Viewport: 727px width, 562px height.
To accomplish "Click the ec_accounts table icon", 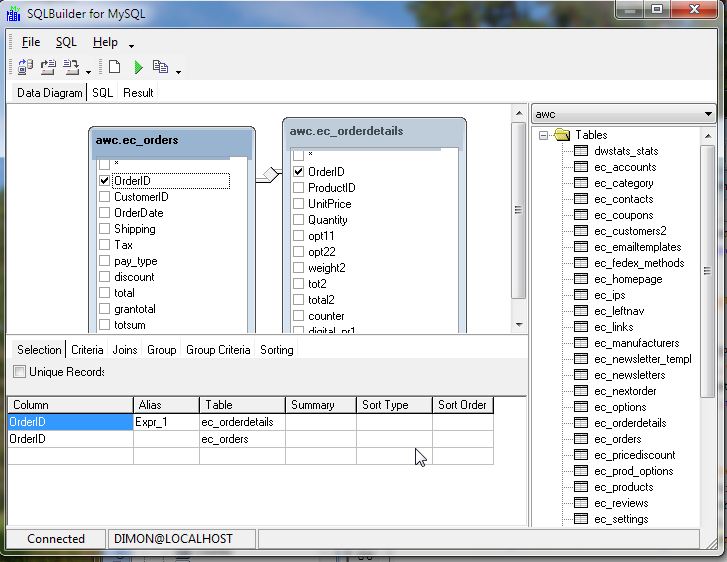I will (580, 167).
